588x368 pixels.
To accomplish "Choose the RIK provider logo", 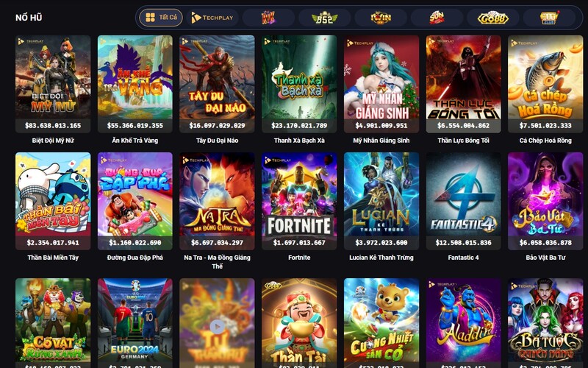I will (268, 18).
